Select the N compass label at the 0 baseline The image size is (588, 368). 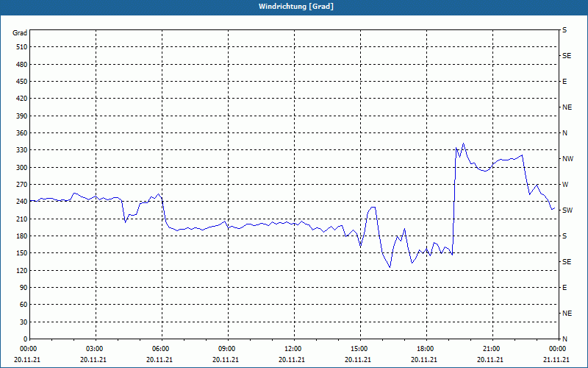564,339
